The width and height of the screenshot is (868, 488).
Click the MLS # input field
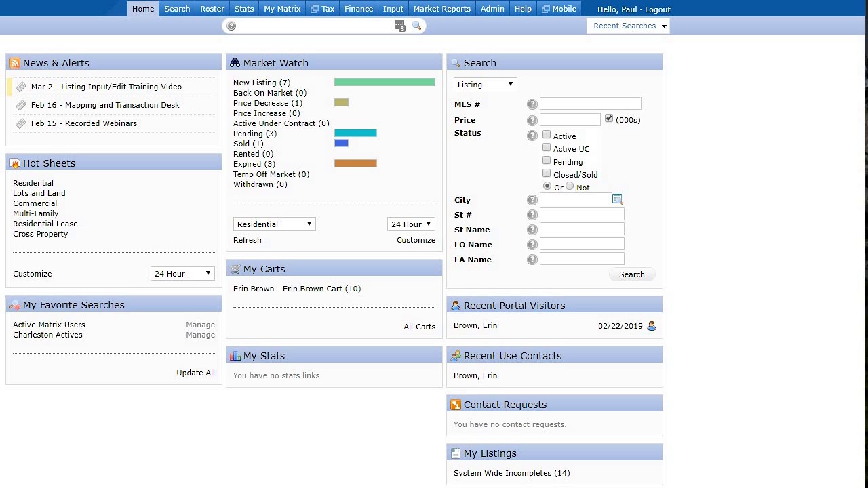point(590,104)
